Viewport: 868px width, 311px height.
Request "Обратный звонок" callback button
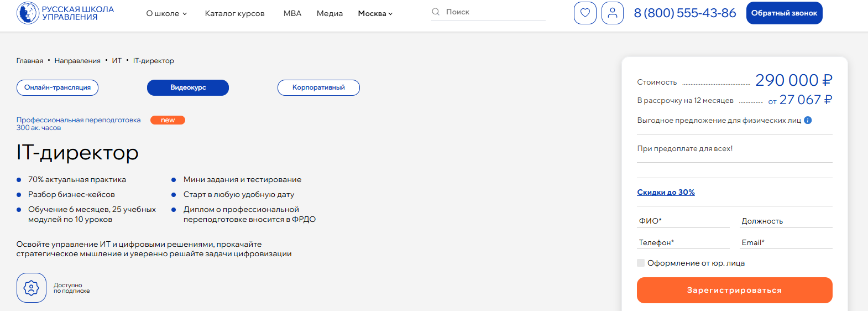(784, 13)
